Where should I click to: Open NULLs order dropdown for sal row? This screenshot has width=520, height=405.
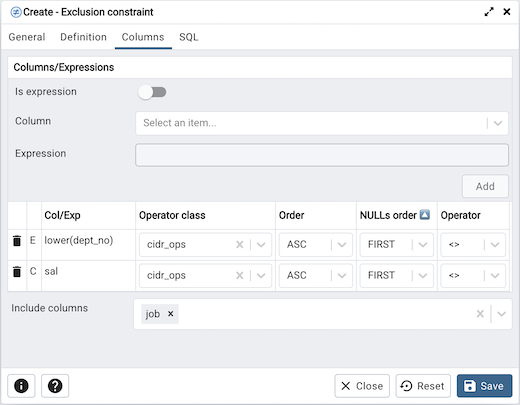(x=397, y=276)
